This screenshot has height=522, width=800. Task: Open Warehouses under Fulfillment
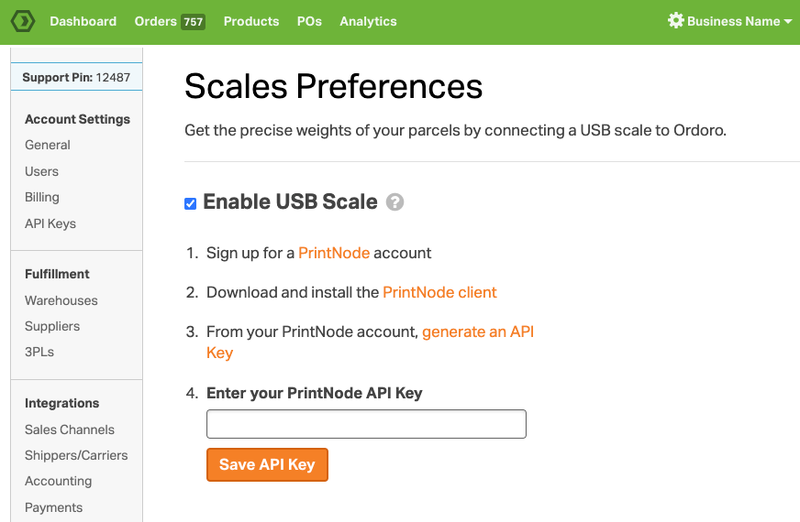click(x=61, y=301)
